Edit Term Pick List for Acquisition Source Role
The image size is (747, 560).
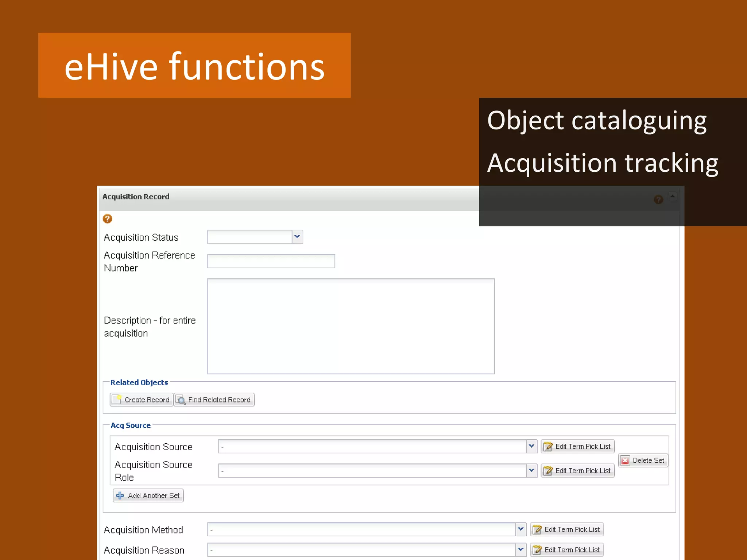[578, 471]
